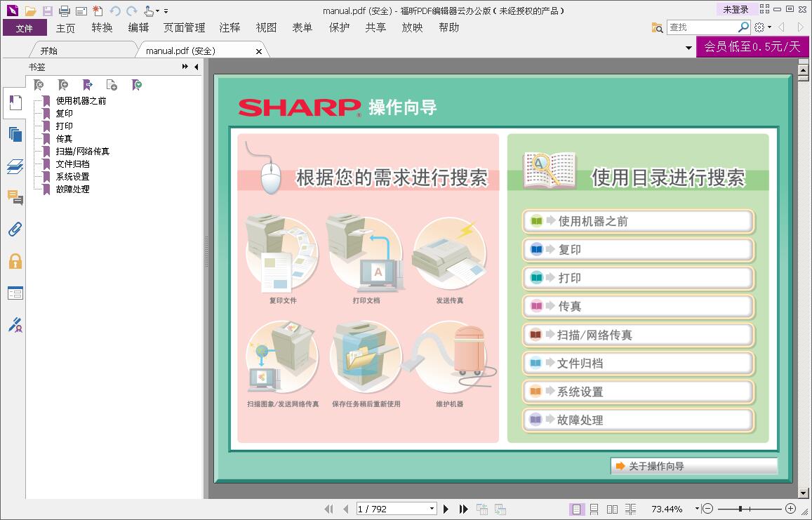Open the Comments panel in the sidebar
The width and height of the screenshot is (812, 520).
15,197
